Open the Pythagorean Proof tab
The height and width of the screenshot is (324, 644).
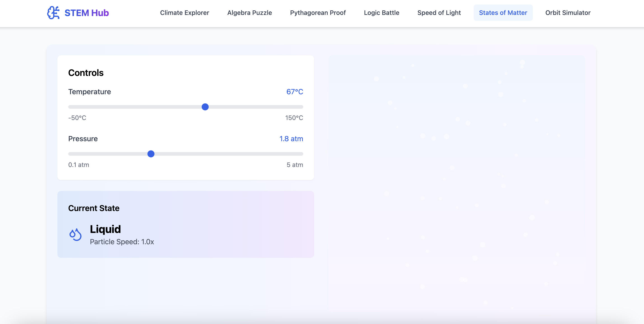(318, 13)
